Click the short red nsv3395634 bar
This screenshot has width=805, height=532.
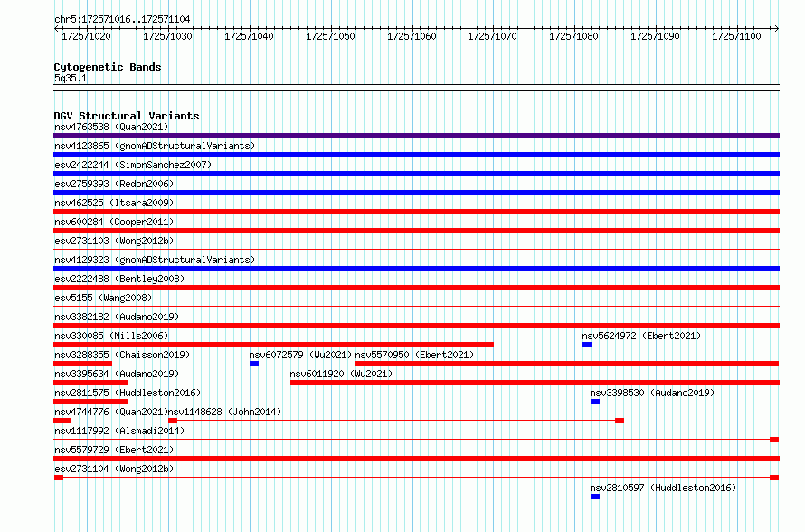(x=90, y=383)
